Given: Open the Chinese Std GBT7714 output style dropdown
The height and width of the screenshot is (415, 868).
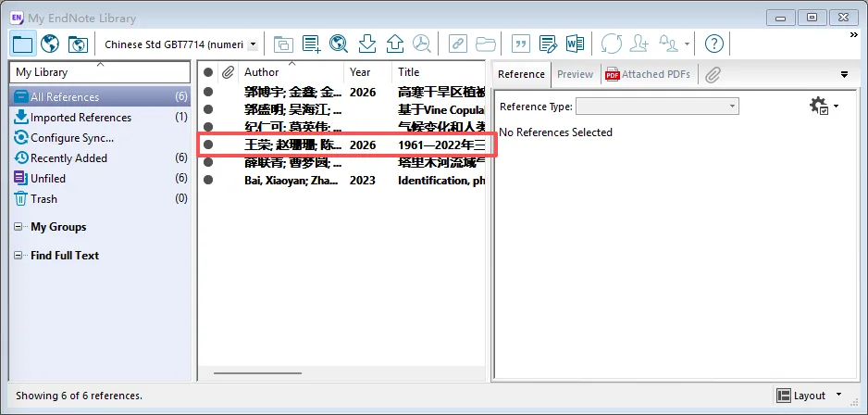Looking at the screenshot, I should click(253, 44).
